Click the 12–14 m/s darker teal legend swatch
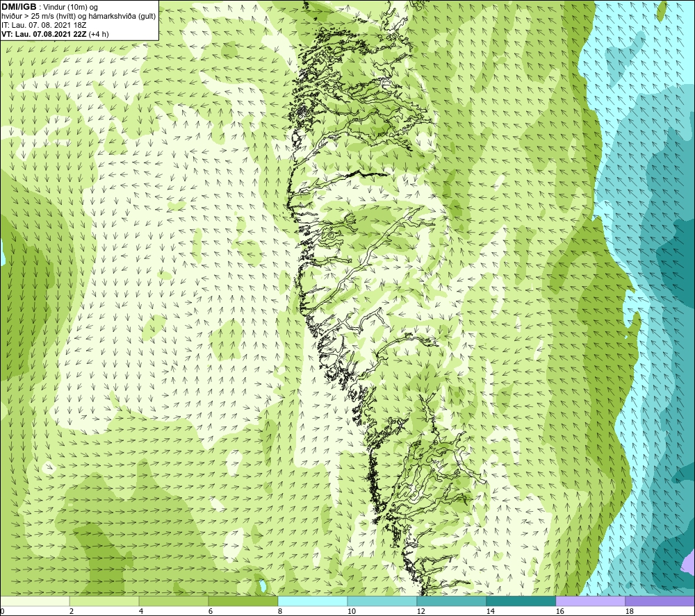This screenshot has height=616, width=695. coord(451,601)
